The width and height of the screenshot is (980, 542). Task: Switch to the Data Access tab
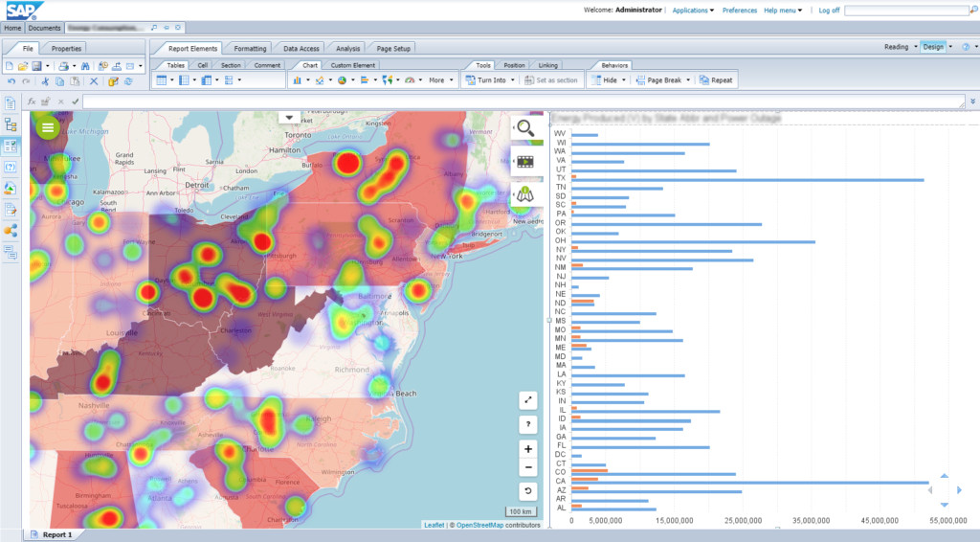click(x=301, y=48)
